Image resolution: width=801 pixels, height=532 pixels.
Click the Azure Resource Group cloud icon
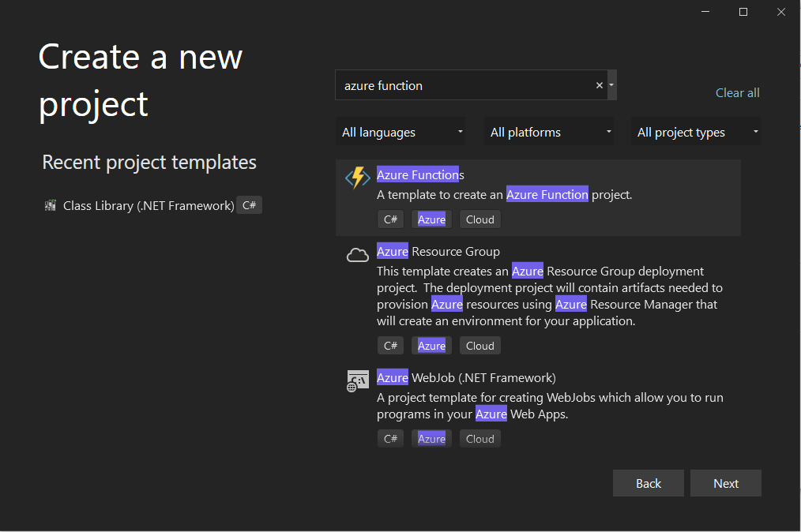(358, 254)
